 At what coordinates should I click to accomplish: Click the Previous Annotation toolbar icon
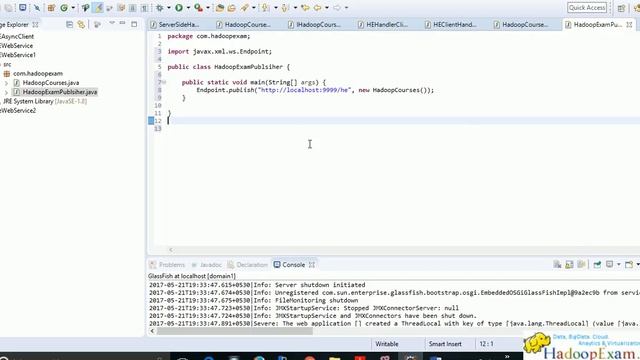coord(285,7)
